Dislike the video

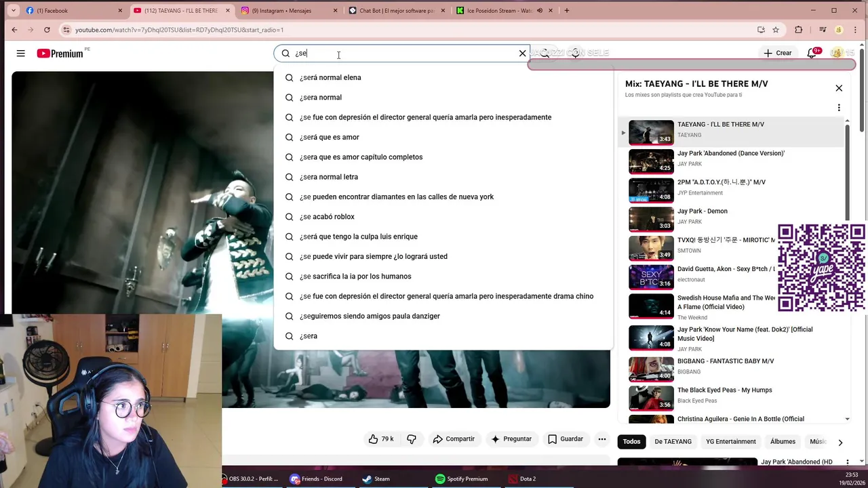click(x=412, y=439)
